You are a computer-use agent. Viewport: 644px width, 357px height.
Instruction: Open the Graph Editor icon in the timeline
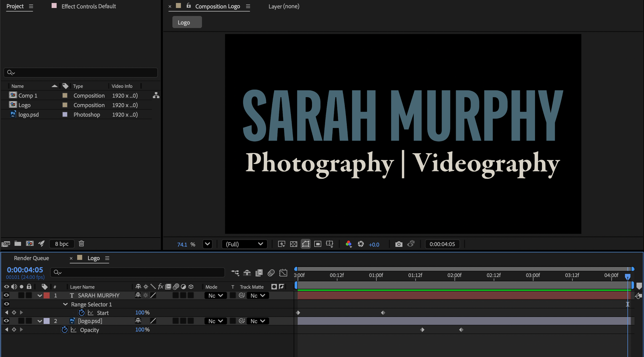click(283, 273)
